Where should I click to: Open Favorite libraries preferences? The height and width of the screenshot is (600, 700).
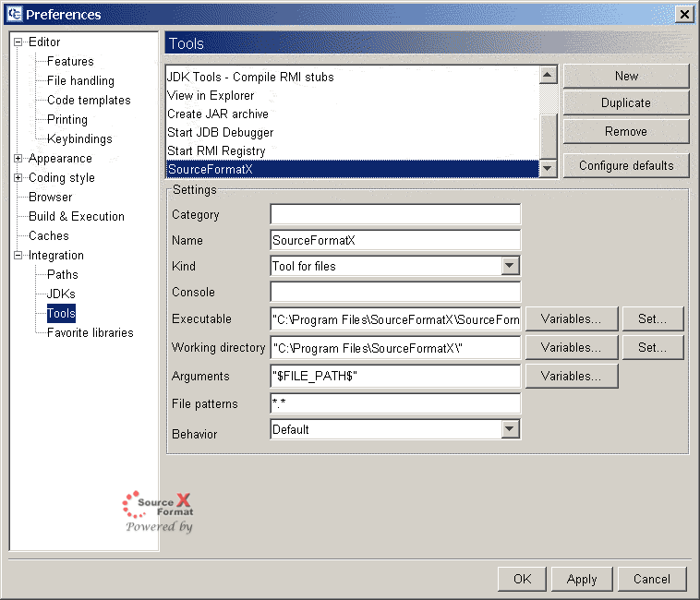coord(91,333)
